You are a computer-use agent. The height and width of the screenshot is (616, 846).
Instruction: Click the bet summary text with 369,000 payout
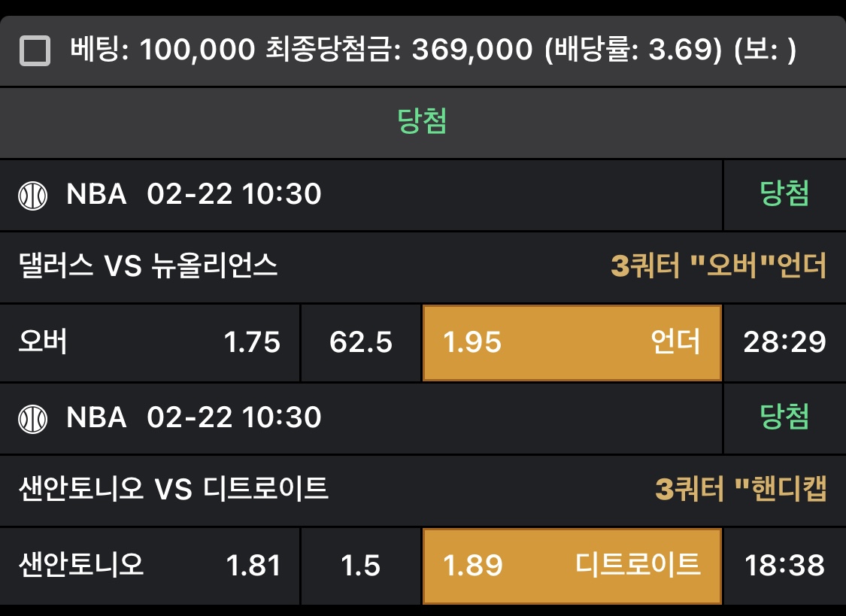433,50
